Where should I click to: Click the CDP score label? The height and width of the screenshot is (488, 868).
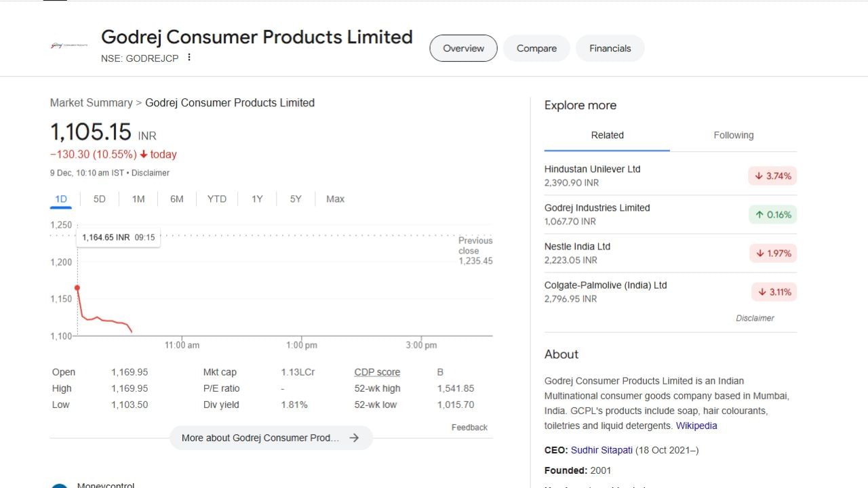pos(377,372)
